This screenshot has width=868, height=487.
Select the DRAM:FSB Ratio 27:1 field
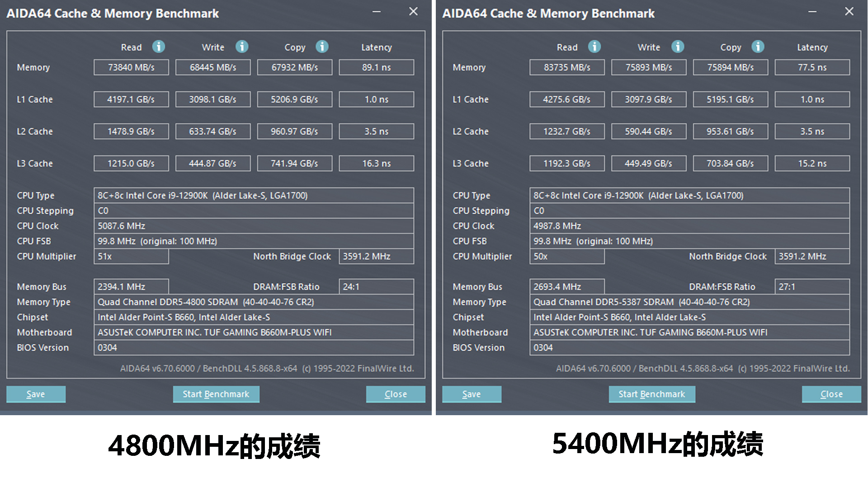[812, 286]
